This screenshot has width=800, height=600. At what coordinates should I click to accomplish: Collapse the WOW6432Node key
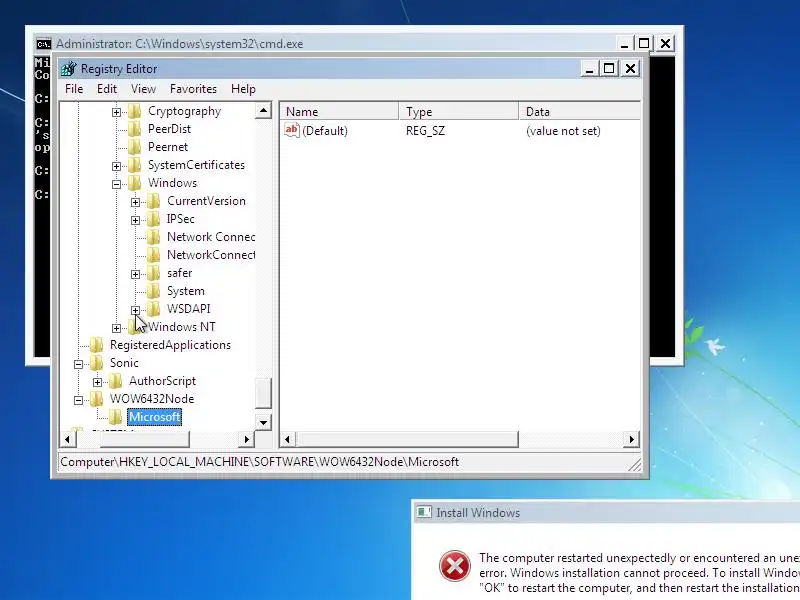pyautogui.click(x=78, y=401)
